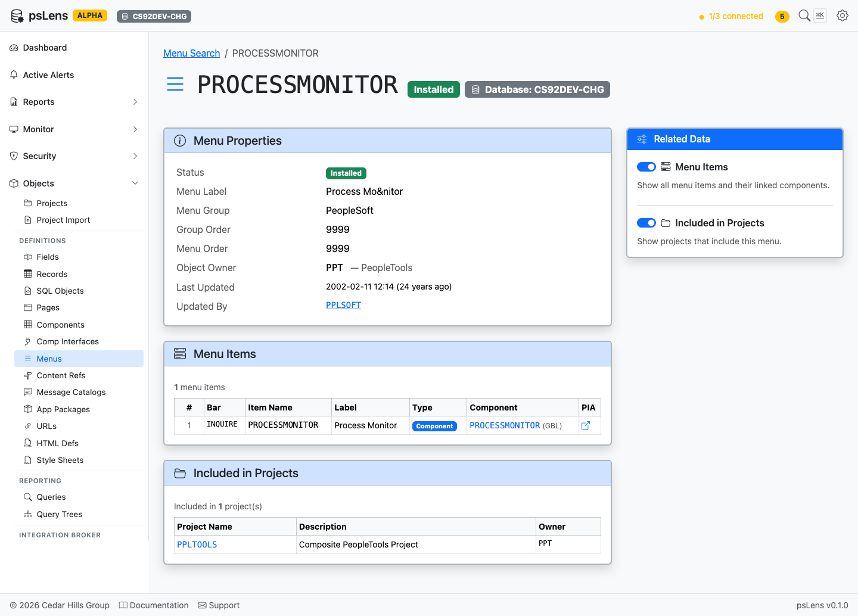Open Style Sheets in sidebar
Viewport: 858px width, 616px height.
(79, 460)
